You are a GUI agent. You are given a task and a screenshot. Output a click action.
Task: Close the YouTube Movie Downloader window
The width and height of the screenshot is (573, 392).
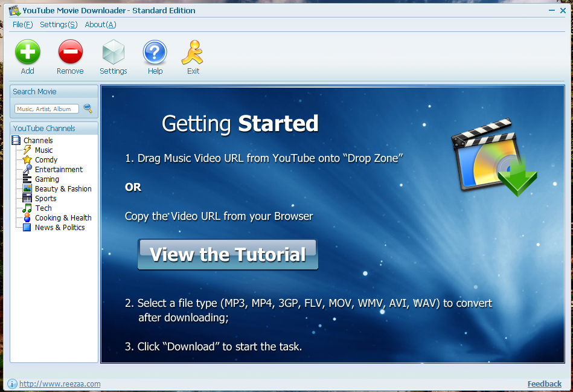pos(563,11)
